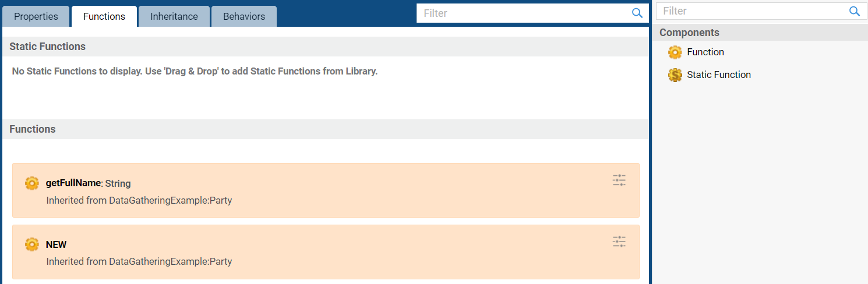Click the search icon in the main filter
868x284 pixels.
[637, 13]
